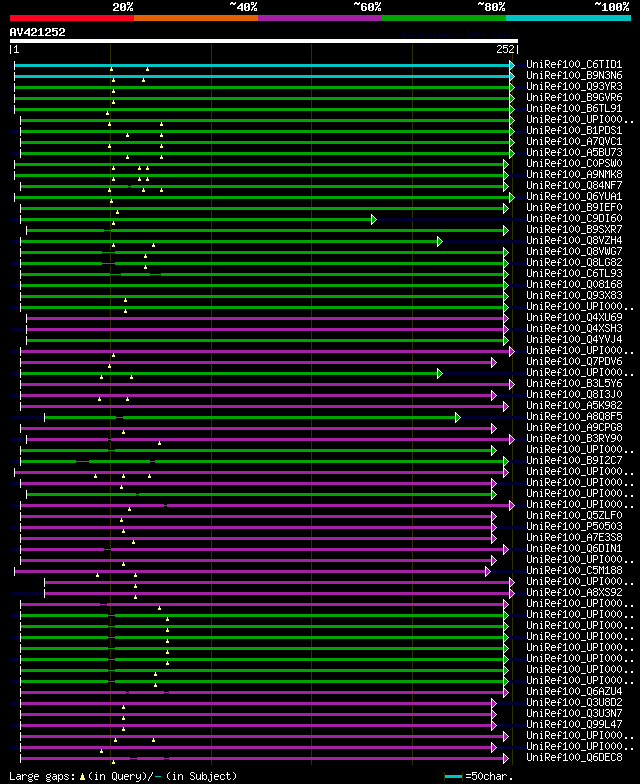The image size is (640, 784).
Task: Select the UniRef100_Q8VWG7 label
Action: tap(574, 252)
